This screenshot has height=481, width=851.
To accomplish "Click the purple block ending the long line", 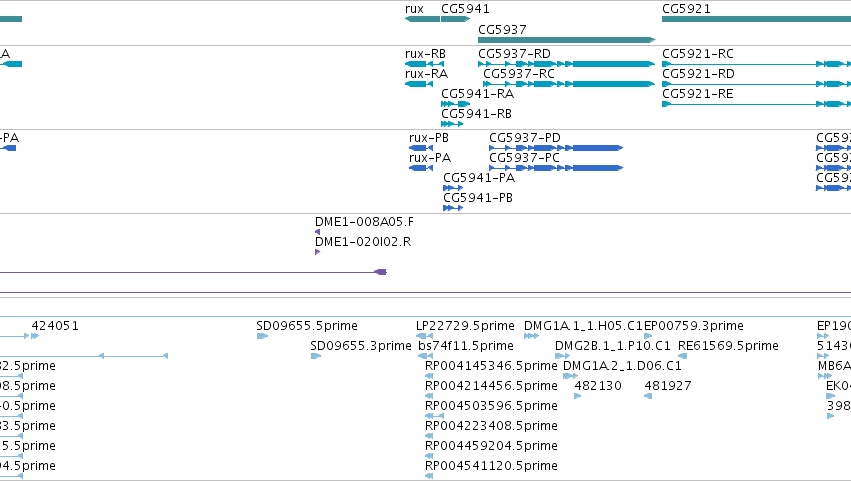I will 381,272.
